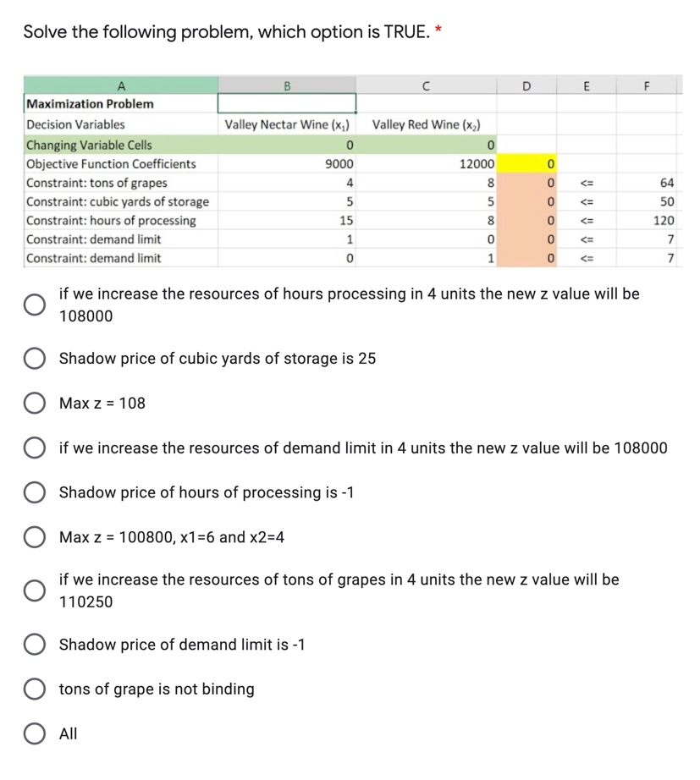Choose 'Shadow price of demand limit is -1'
Screen dimensions: 700x780
click(35, 644)
